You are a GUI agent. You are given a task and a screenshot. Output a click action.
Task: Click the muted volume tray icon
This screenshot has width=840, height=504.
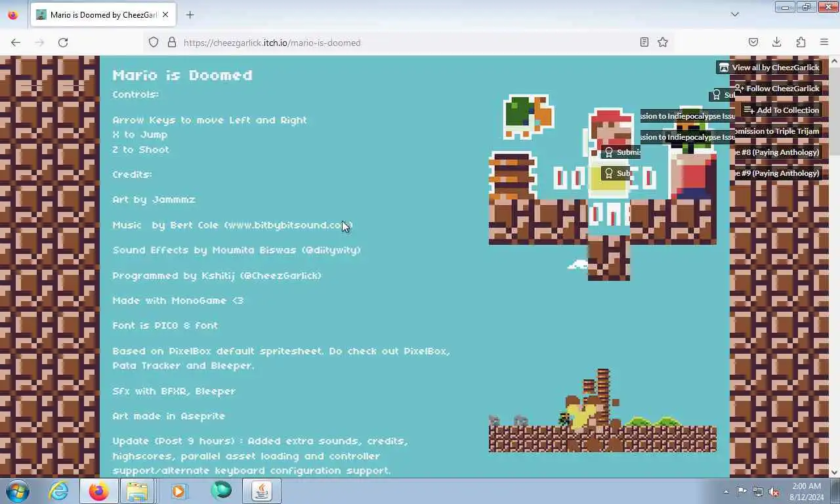click(x=774, y=492)
